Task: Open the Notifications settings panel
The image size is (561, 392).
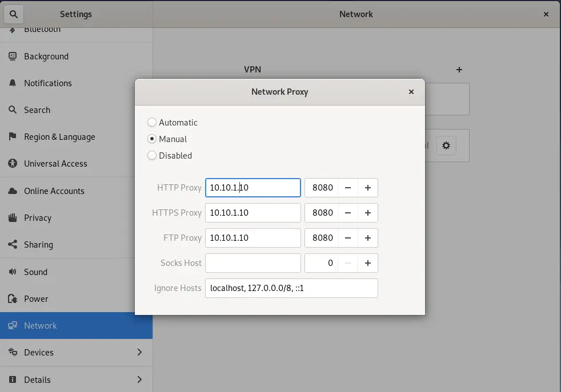Action: pos(48,83)
